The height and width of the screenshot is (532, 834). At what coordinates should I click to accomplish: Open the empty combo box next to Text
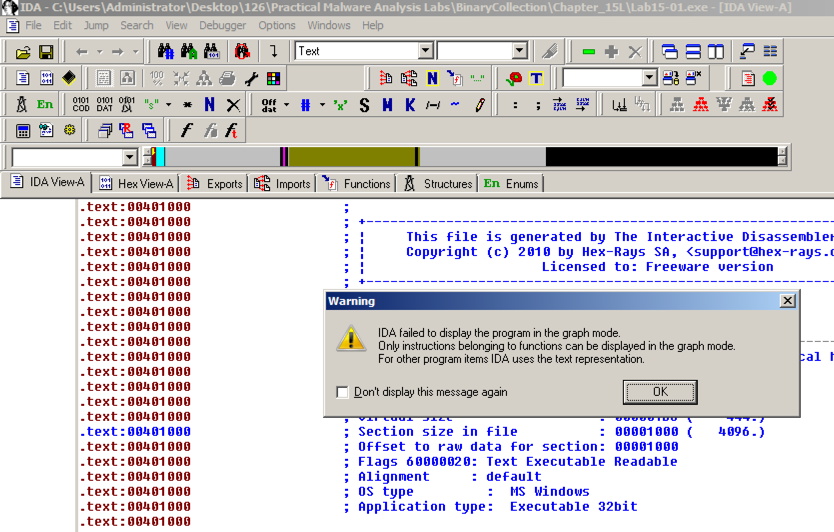coord(520,51)
